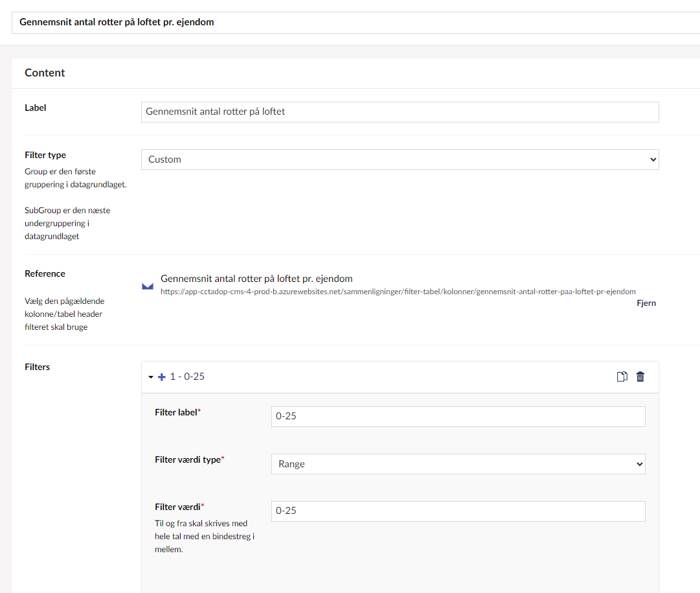Viewport: 700px width, 593px height.
Task: Open the referenced item Gennemsnit antal rotter name
Action: coord(256,279)
